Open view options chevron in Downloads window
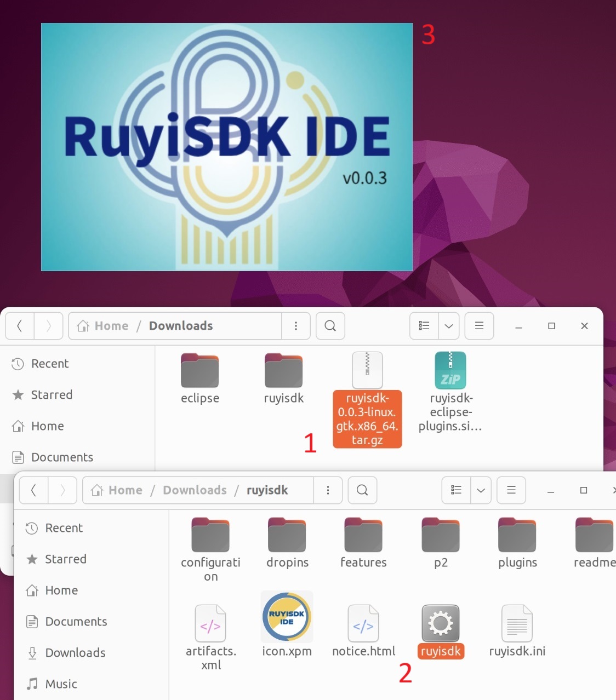Image resolution: width=616 pixels, height=700 pixels. pos(448,326)
